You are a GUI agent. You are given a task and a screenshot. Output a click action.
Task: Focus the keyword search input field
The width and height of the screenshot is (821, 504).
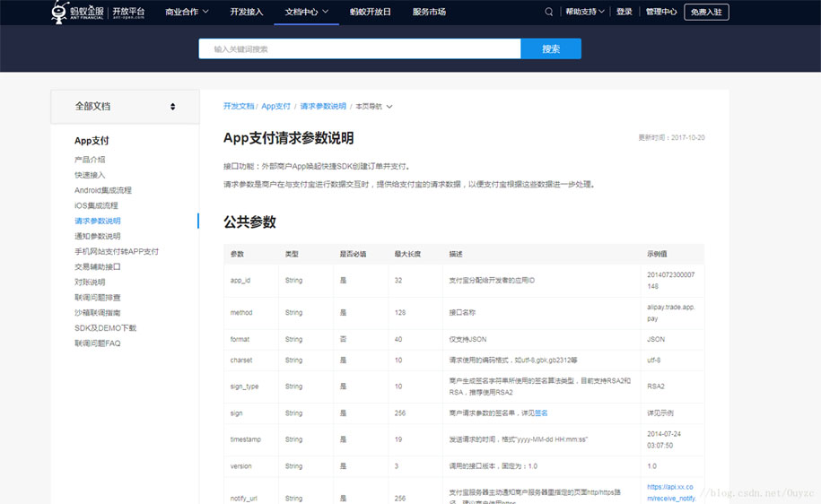pyautogui.click(x=359, y=49)
